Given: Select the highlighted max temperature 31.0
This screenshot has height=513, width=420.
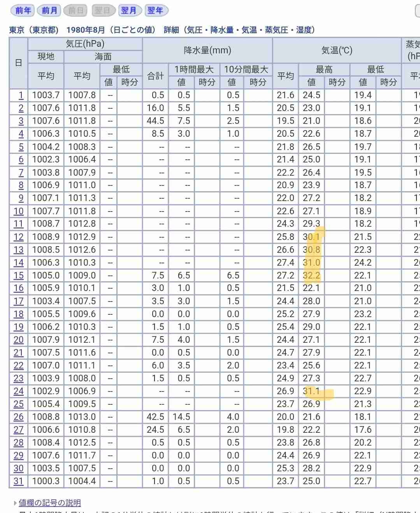Looking at the screenshot, I should tap(311, 263).
